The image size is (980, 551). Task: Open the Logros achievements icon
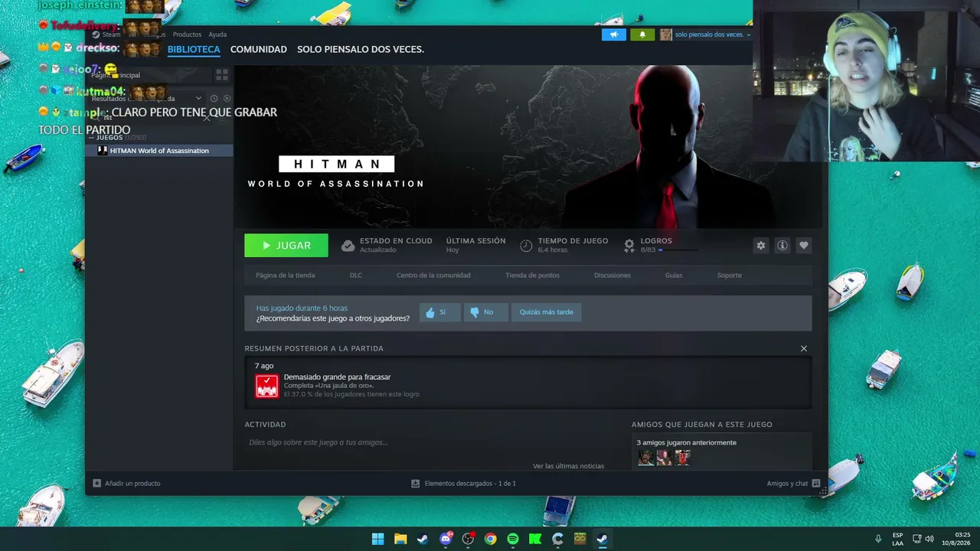pos(629,246)
